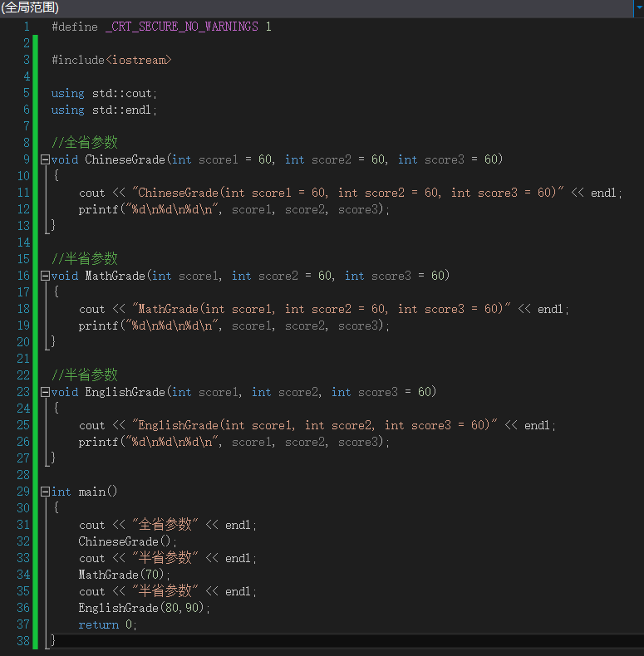Click the ChineseGrade() call in main

coord(127,541)
